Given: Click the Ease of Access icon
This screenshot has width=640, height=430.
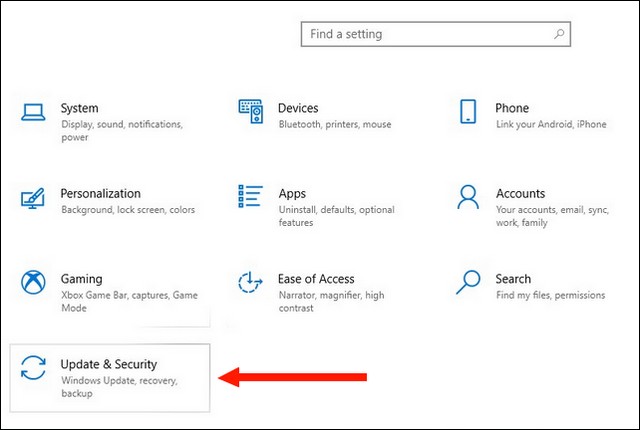Looking at the screenshot, I should pos(250,282).
